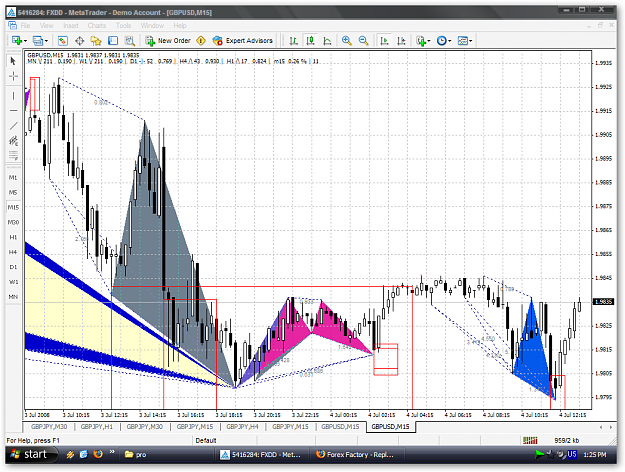Open the Insert menu

(x=71, y=26)
